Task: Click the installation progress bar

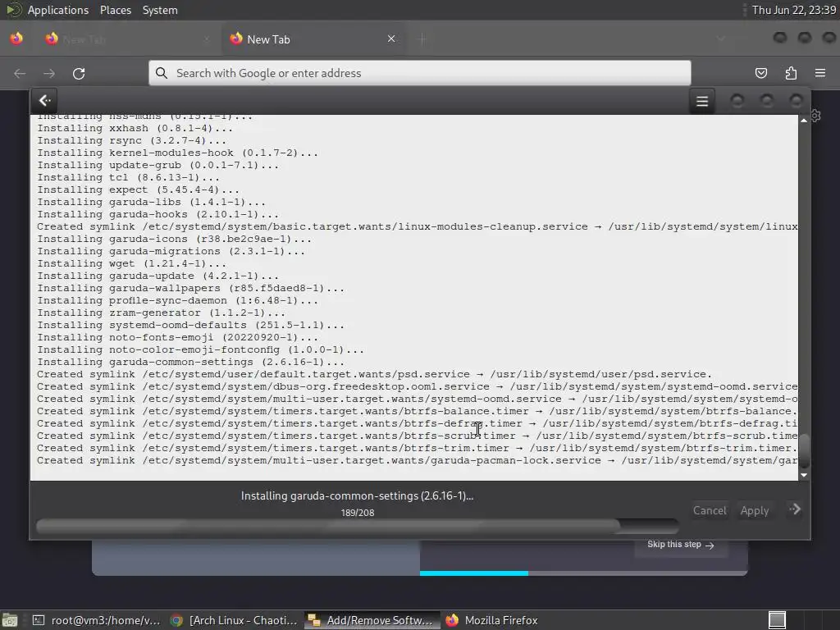Action: (357, 526)
